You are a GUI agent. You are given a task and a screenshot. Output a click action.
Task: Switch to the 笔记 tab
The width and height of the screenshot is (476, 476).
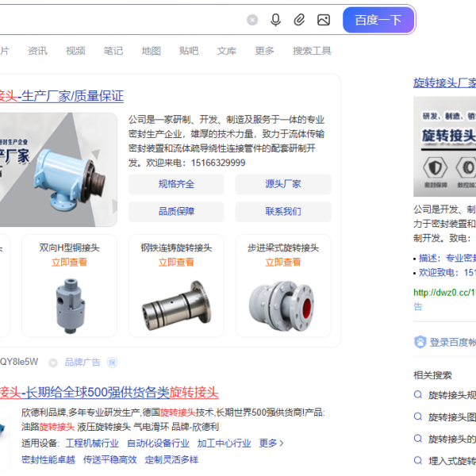(113, 51)
